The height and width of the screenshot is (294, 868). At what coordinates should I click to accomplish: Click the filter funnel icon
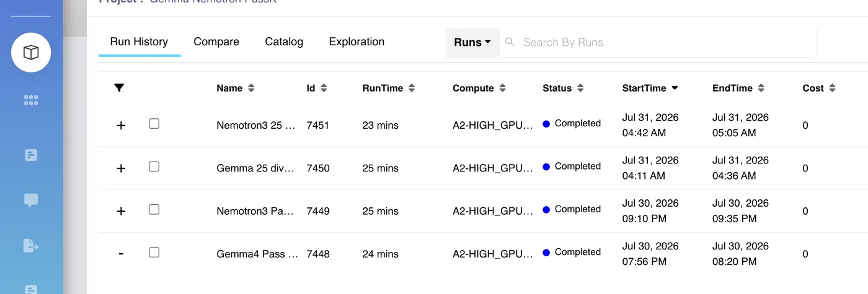pyautogui.click(x=120, y=88)
